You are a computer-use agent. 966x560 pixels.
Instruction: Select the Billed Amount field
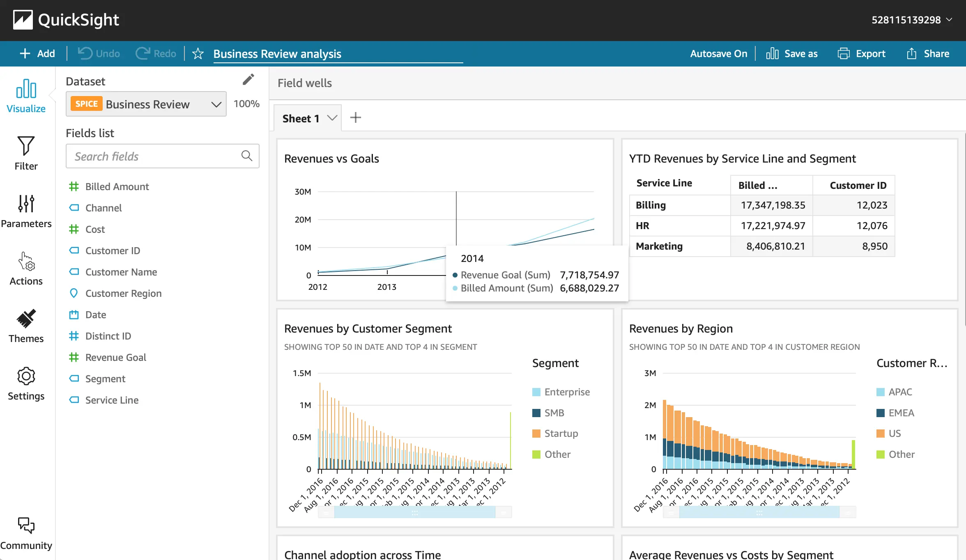coord(117,186)
